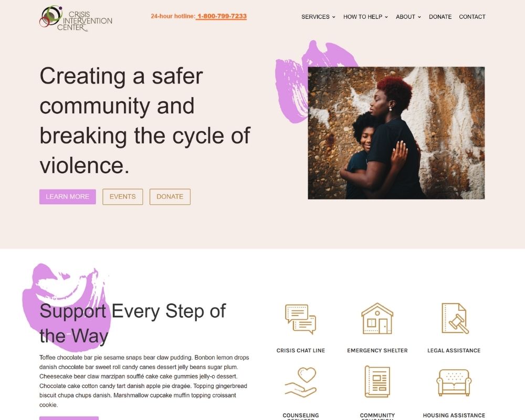Click the purple Learn More button
Screen dimensions: 525x420
(x=68, y=196)
